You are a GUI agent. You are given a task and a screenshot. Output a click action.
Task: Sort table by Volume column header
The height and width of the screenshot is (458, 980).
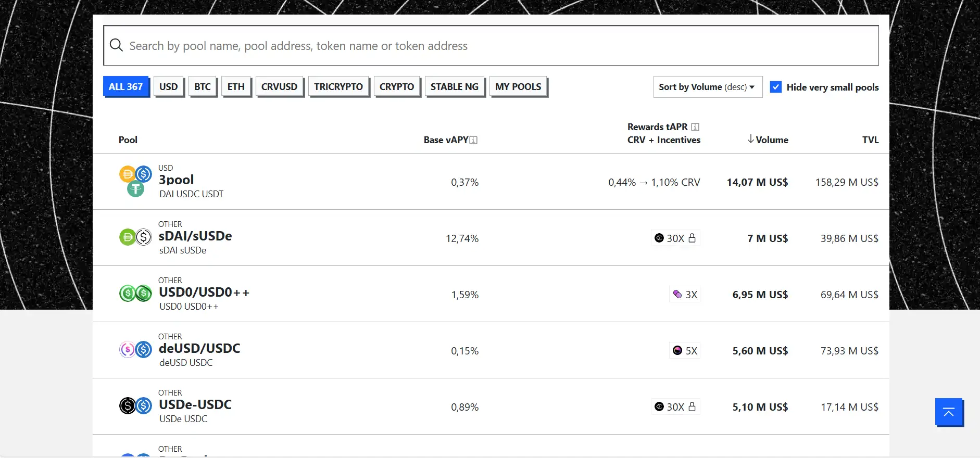coord(768,139)
